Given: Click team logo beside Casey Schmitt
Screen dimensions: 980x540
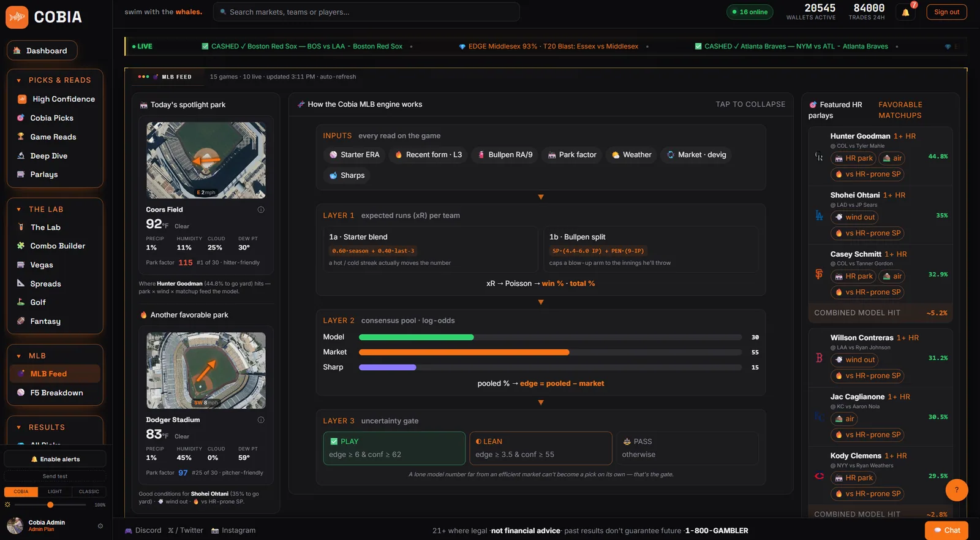Looking at the screenshot, I should tap(819, 275).
